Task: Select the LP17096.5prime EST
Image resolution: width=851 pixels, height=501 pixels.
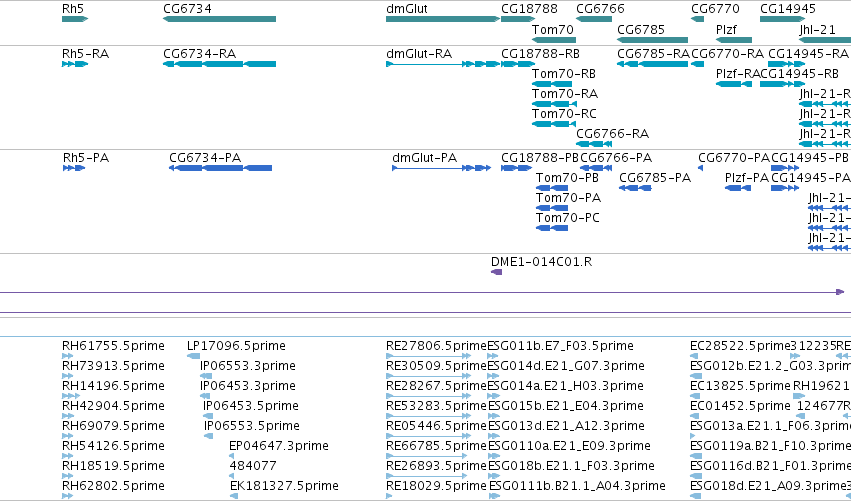Action: click(193, 356)
